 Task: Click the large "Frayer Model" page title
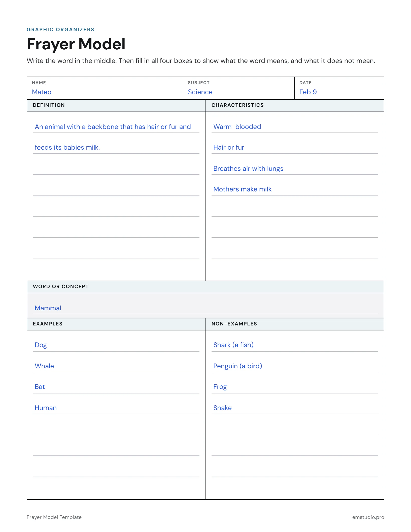[76, 44]
